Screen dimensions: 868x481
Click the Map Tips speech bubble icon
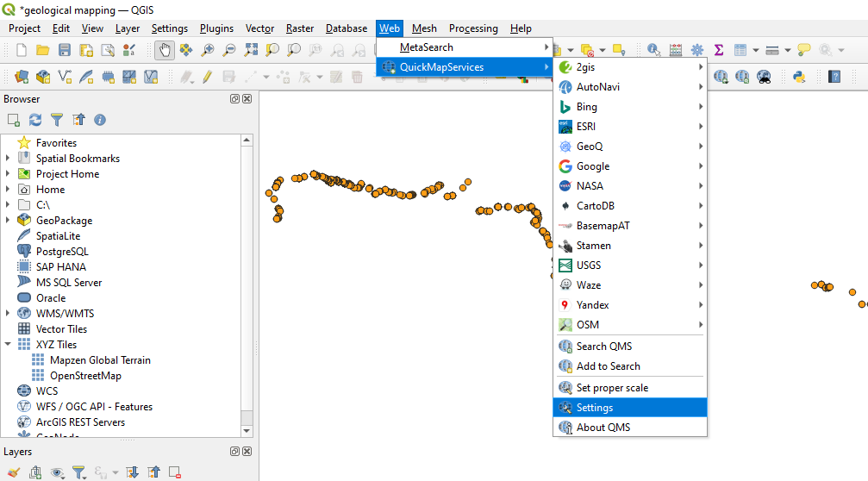pyautogui.click(x=804, y=50)
